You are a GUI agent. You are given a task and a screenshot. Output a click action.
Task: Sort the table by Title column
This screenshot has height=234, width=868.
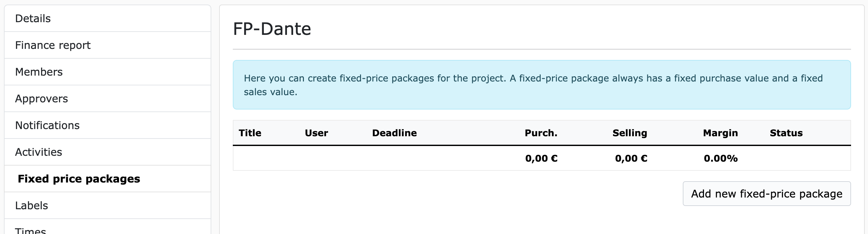[250, 133]
